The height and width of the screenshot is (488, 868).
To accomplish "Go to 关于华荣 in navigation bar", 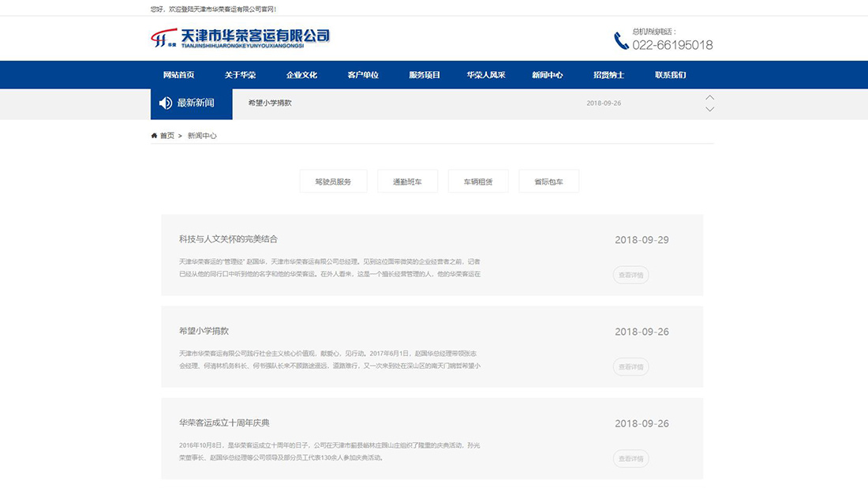I will tap(240, 75).
